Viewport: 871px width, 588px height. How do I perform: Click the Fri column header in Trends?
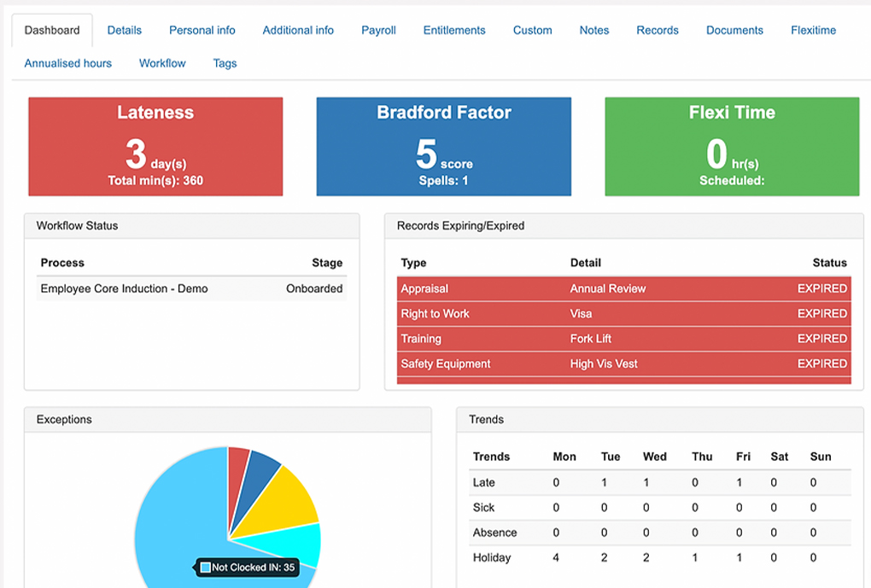pyautogui.click(x=743, y=457)
